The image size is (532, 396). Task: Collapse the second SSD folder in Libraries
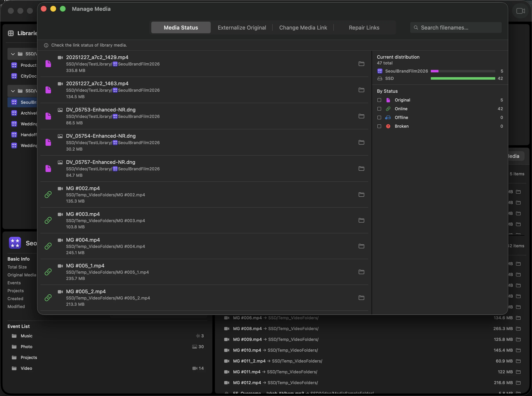[13, 91]
